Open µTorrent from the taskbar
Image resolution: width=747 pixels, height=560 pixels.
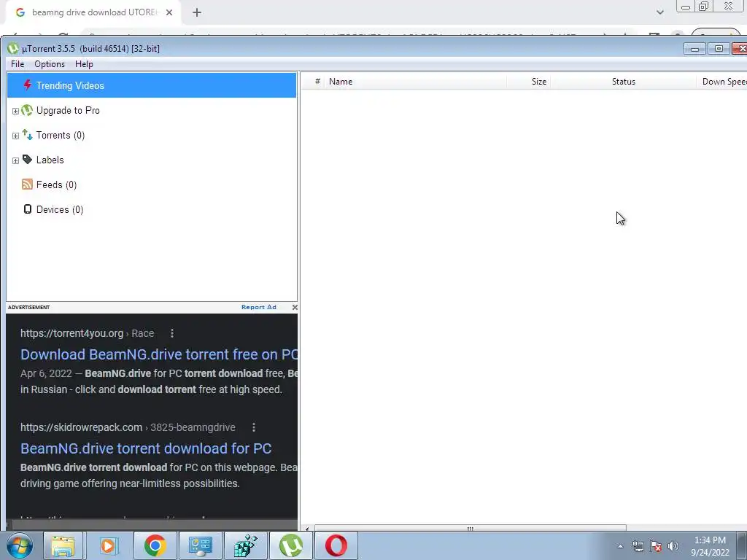(x=290, y=545)
